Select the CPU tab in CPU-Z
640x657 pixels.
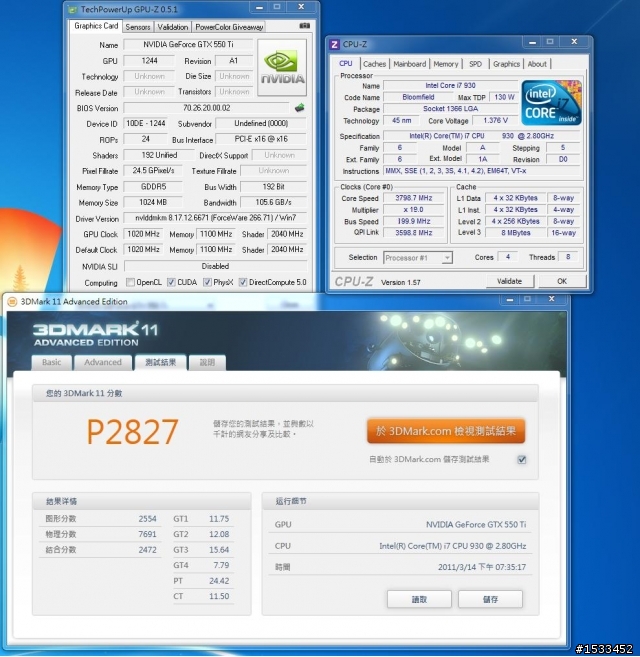click(x=346, y=63)
